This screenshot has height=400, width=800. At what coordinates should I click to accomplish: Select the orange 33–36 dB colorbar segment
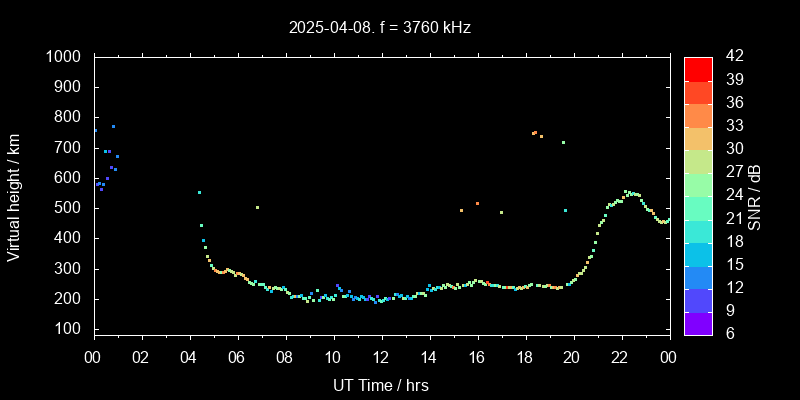point(698,115)
